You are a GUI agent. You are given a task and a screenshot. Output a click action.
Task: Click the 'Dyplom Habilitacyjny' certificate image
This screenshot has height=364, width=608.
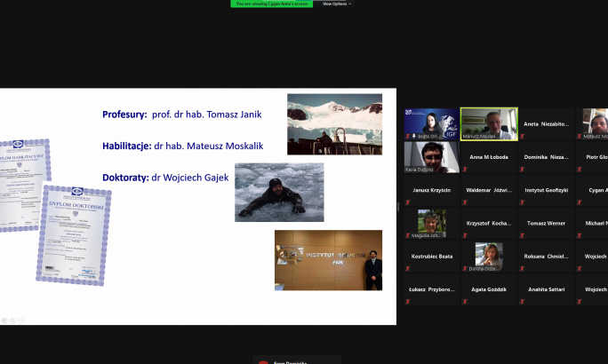click(x=24, y=186)
